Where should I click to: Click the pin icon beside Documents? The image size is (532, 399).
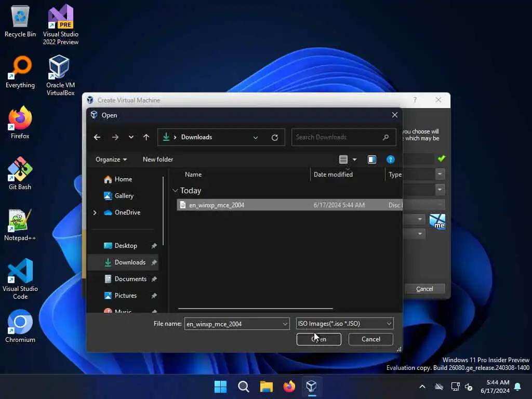point(154,279)
